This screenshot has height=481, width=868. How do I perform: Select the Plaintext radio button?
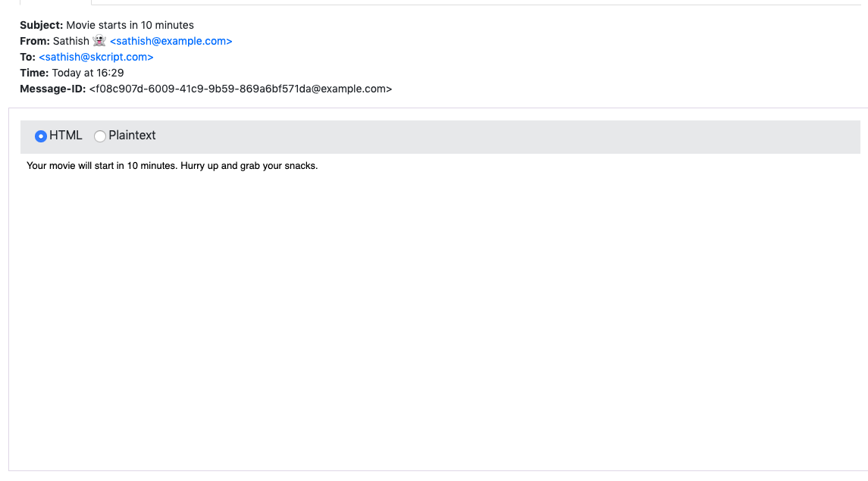coord(100,136)
